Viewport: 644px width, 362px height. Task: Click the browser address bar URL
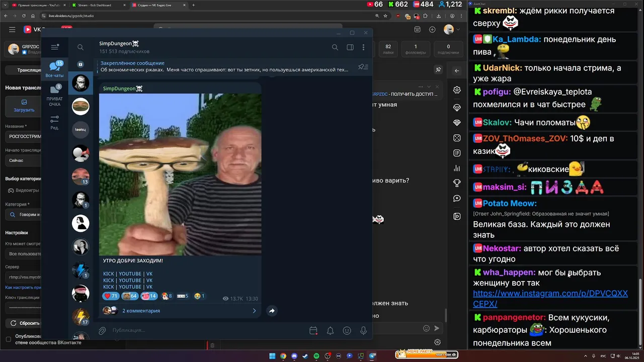[x=71, y=16]
